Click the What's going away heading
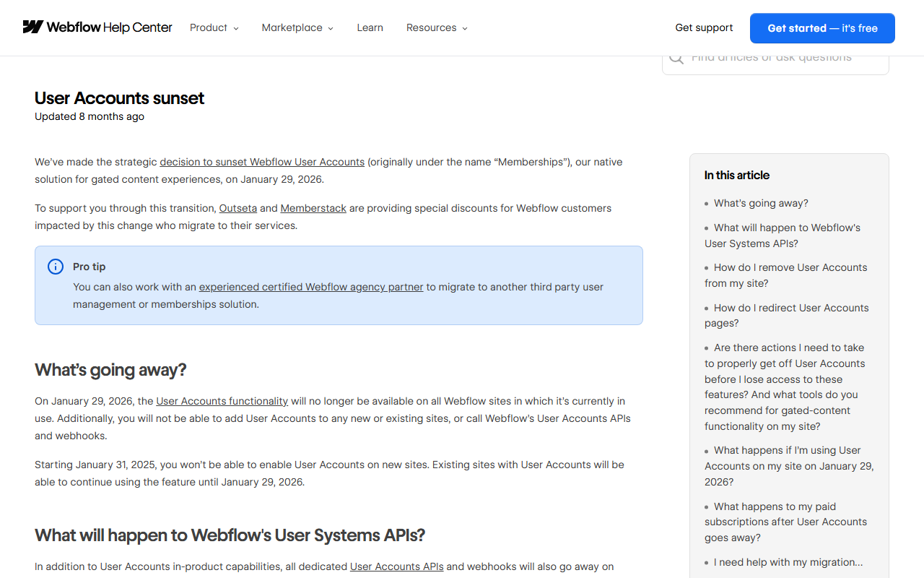924x578 pixels. [110, 370]
